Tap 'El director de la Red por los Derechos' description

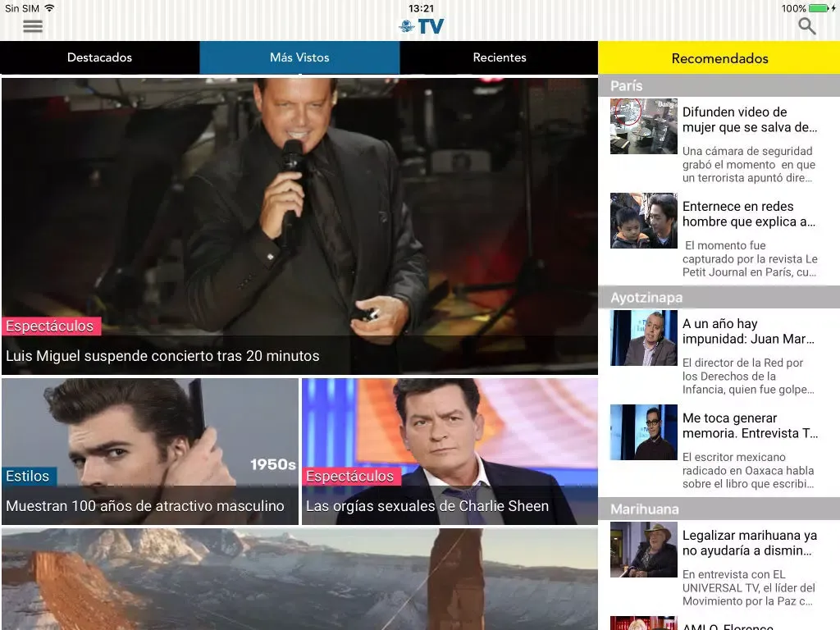point(748,376)
